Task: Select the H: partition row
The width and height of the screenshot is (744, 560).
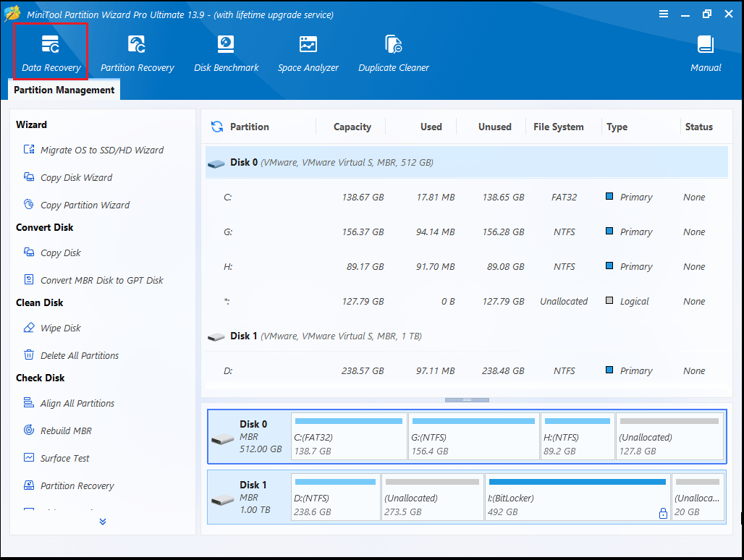Action: point(466,266)
